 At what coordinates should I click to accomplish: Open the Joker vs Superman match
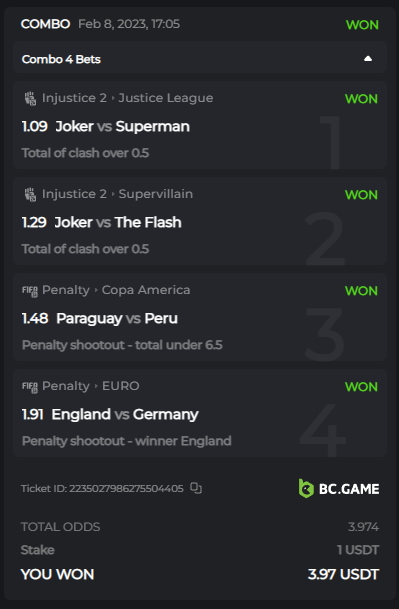pos(122,126)
